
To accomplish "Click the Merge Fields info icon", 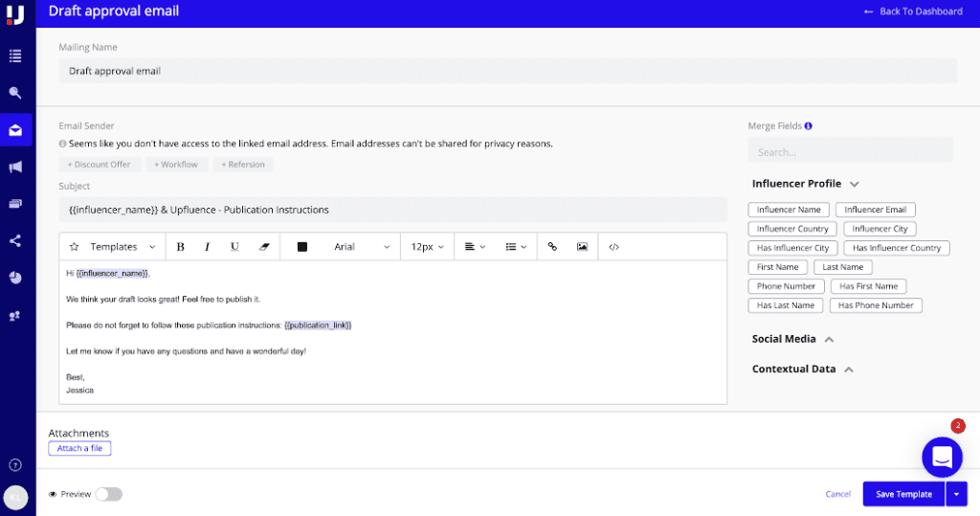I will click(x=808, y=125).
